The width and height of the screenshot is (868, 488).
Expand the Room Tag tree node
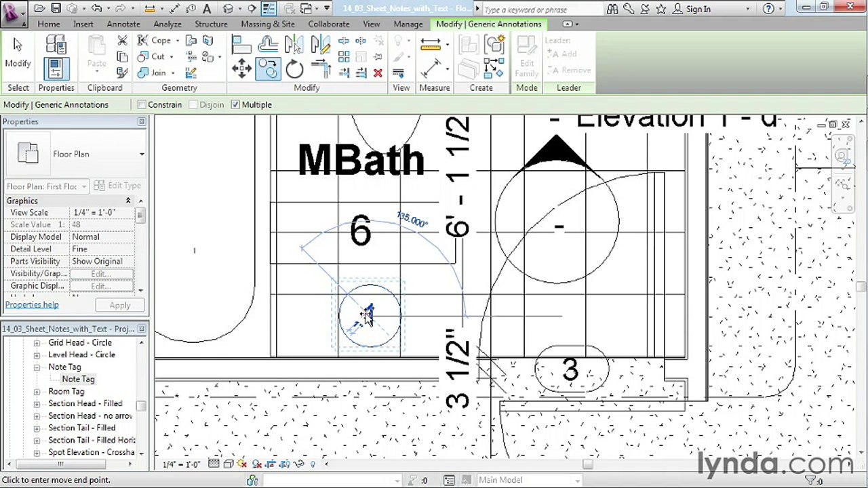37,392
